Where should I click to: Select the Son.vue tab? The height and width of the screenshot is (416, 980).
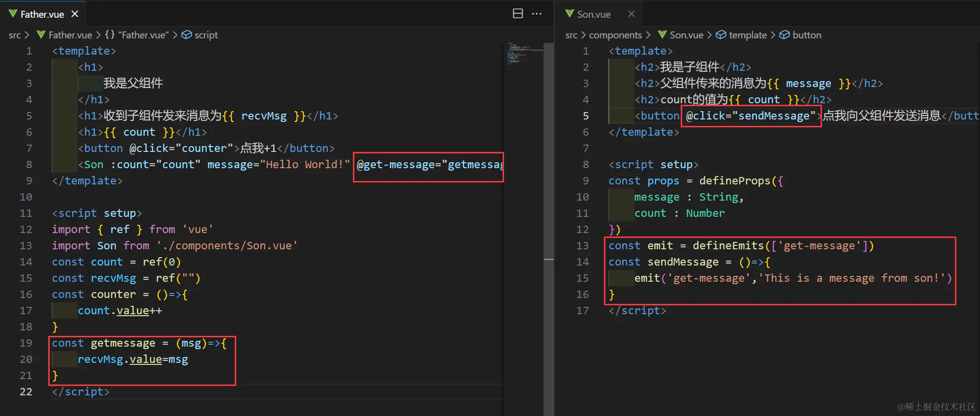pyautogui.click(x=594, y=14)
